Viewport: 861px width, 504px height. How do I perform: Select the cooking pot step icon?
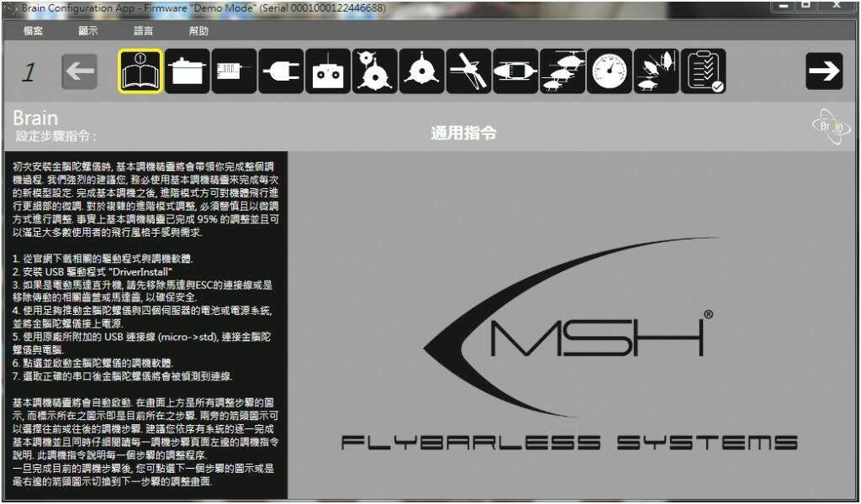click(188, 71)
